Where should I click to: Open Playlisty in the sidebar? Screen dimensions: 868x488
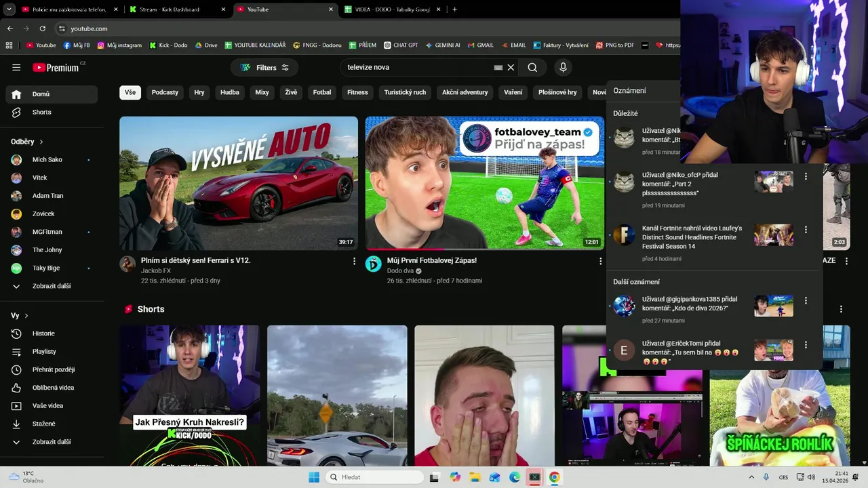click(52, 352)
